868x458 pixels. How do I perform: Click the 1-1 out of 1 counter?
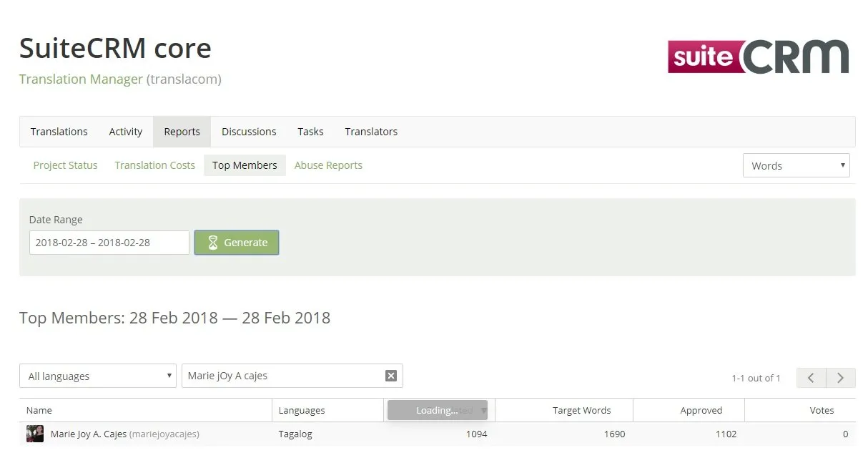pos(756,378)
